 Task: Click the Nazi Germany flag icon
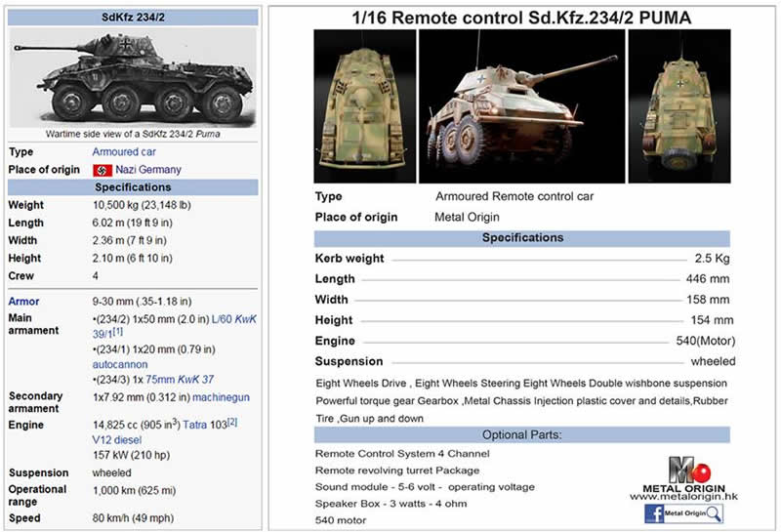[x=102, y=170]
